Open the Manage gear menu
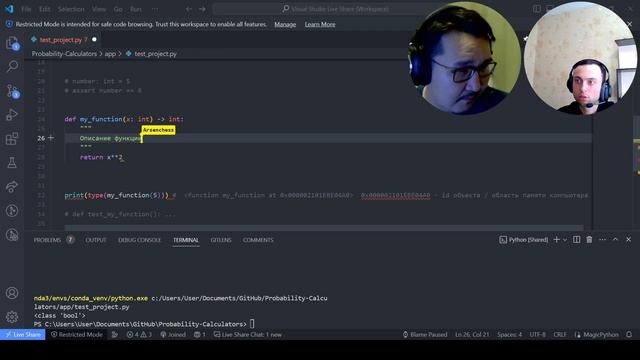 click(12, 317)
